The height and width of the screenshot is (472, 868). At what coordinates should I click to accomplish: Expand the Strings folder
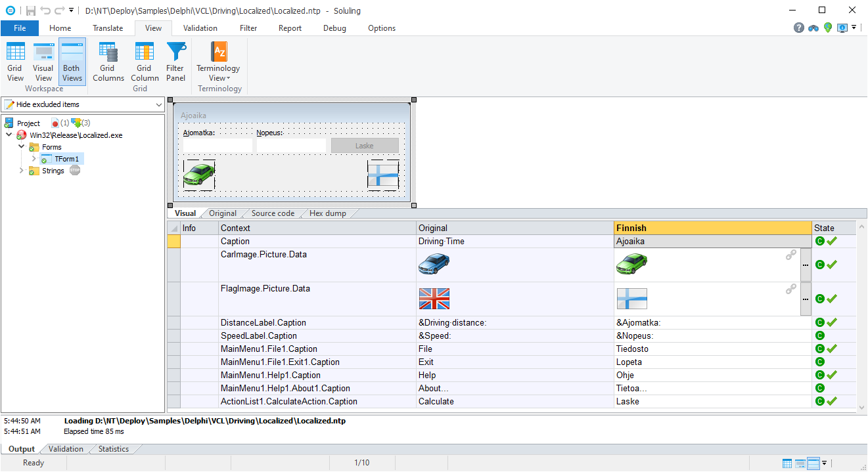[x=22, y=171]
